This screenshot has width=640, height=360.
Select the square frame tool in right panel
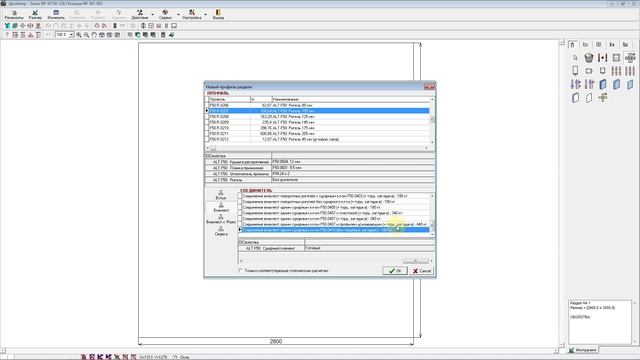pos(616,58)
